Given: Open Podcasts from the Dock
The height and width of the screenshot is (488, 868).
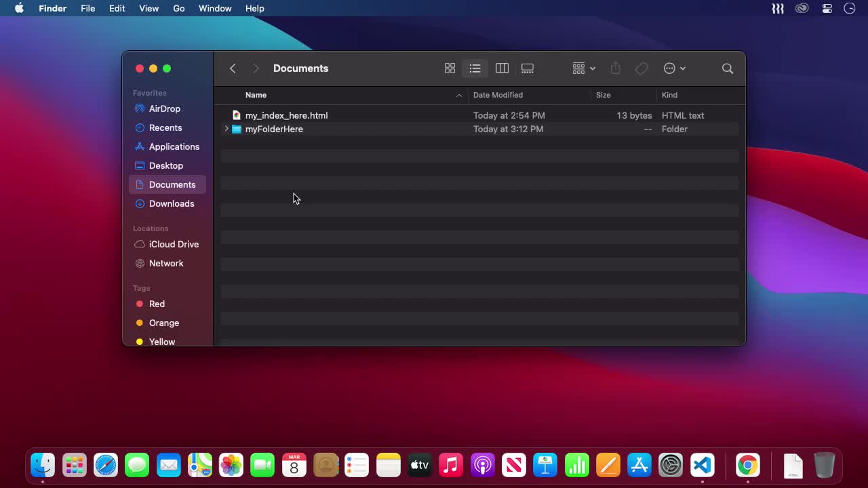Looking at the screenshot, I should (483, 465).
